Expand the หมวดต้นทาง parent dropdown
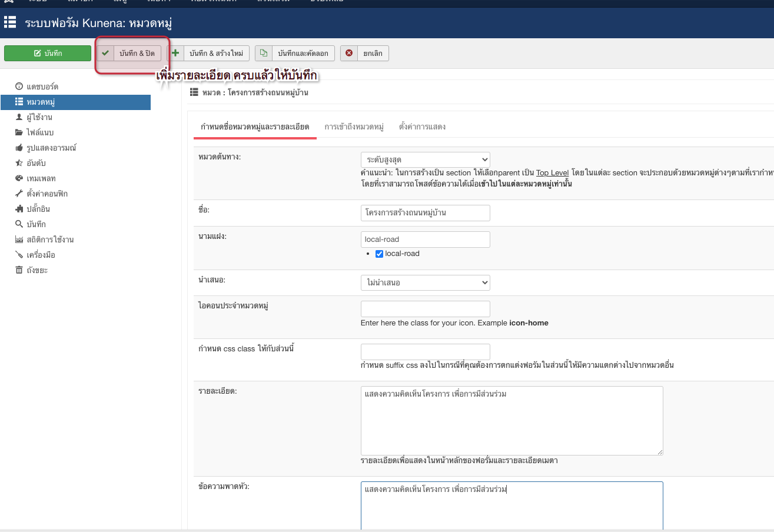Screen dimensions: 774x532 pyautogui.click(x=425, y=159)
